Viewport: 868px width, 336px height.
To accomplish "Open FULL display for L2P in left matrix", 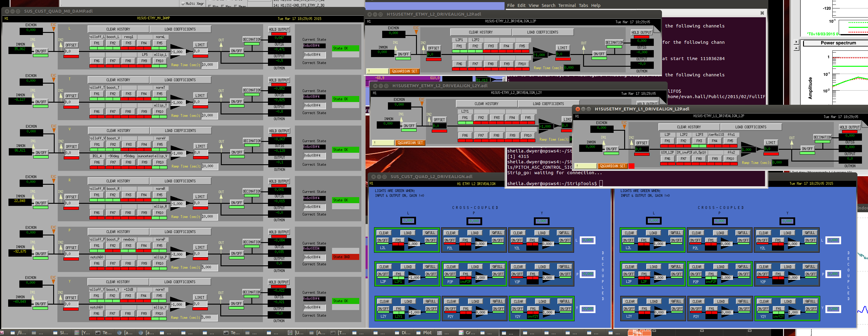I will (430, 267).
